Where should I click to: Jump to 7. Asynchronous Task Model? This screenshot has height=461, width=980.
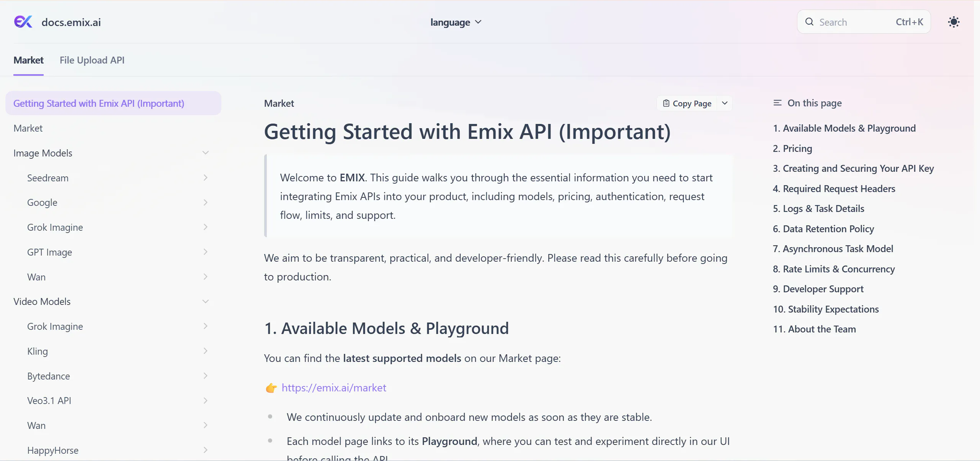pos(833,249)
